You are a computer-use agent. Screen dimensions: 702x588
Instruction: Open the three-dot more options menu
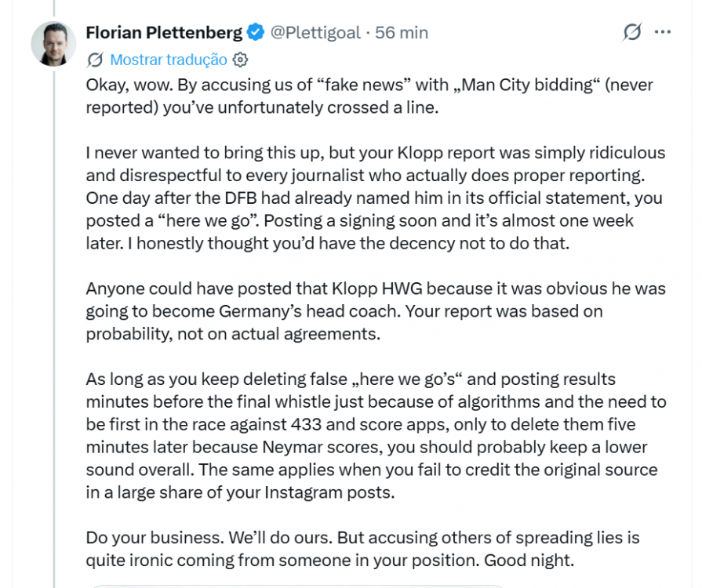[663, 32]
